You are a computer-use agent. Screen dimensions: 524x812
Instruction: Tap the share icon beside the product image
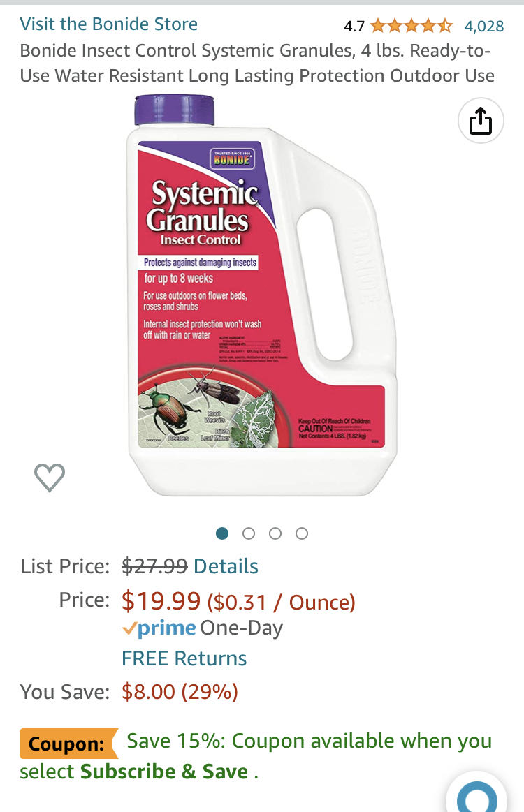[481, 121]
